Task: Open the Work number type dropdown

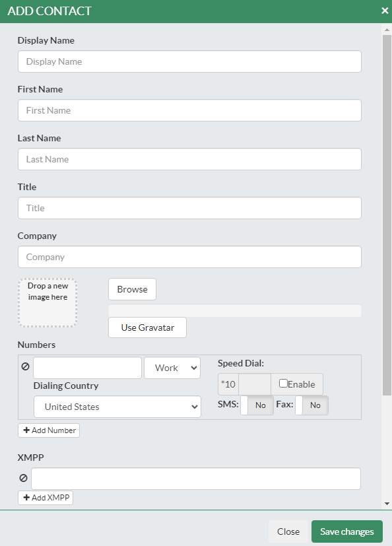Action: coord(172,368)
